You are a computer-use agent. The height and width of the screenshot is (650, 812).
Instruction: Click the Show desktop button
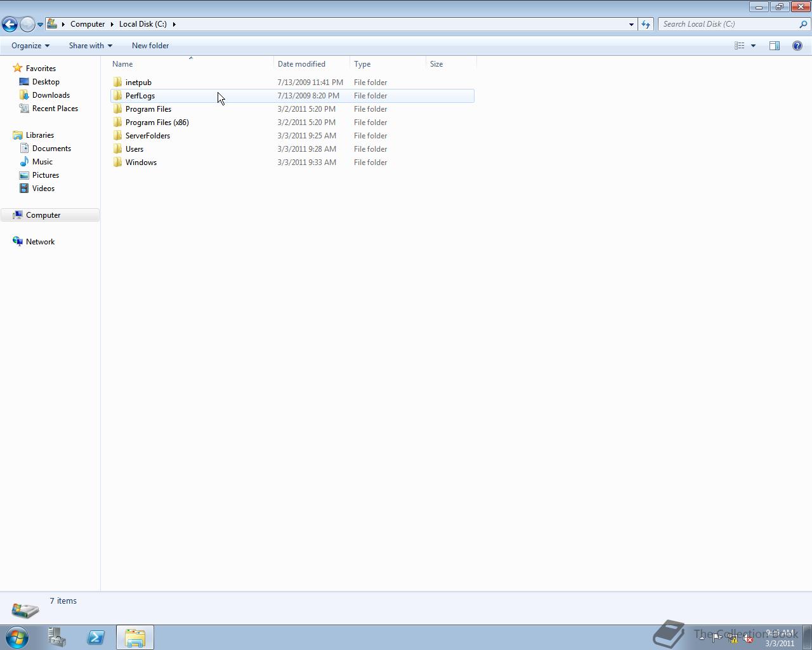[x=808, y=637]
